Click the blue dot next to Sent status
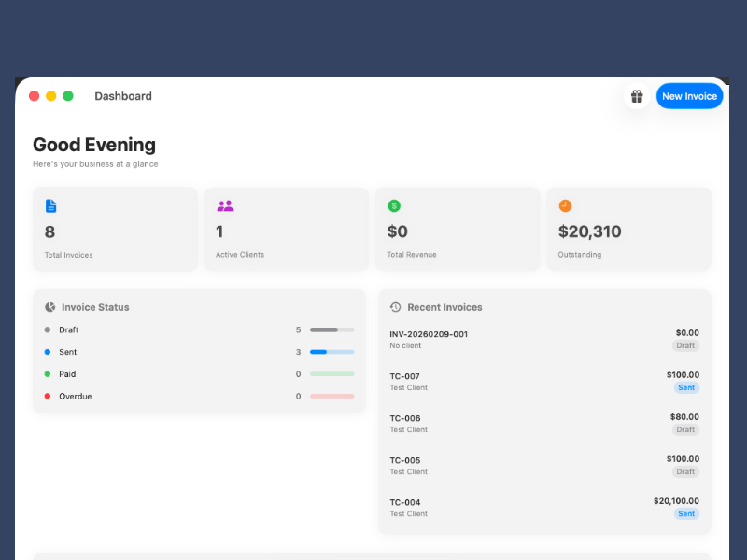The image size is (747, 560). coord(48,352)
